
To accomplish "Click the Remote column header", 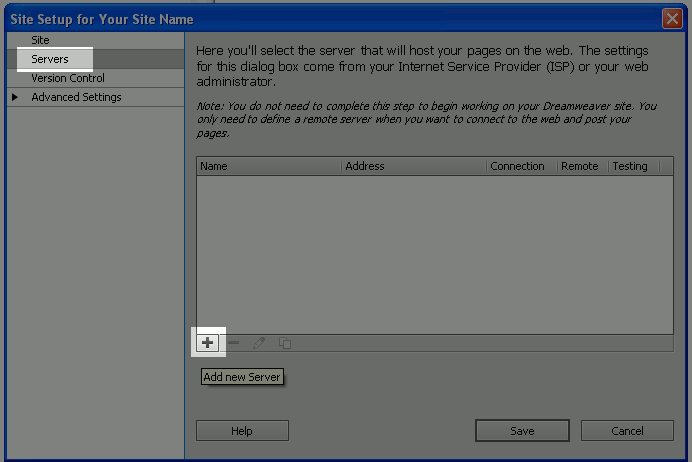I will pos(580,166).
